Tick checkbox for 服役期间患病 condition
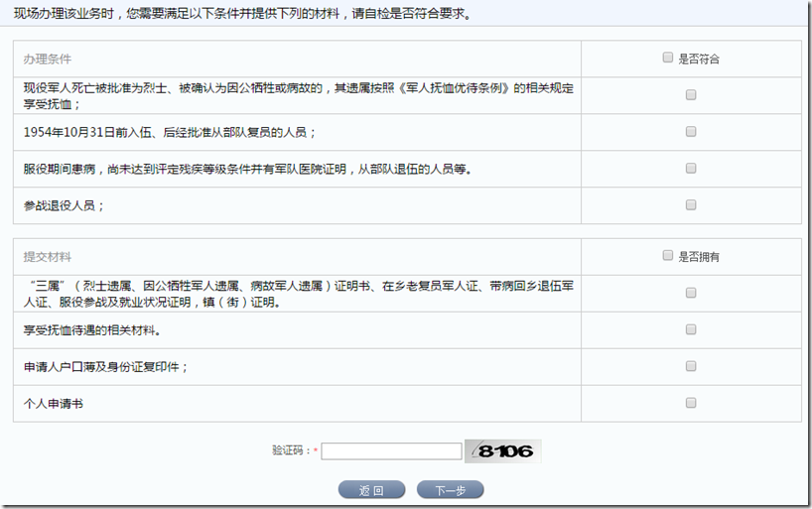The width and height of the screenshot is (812, 509). 691,169
